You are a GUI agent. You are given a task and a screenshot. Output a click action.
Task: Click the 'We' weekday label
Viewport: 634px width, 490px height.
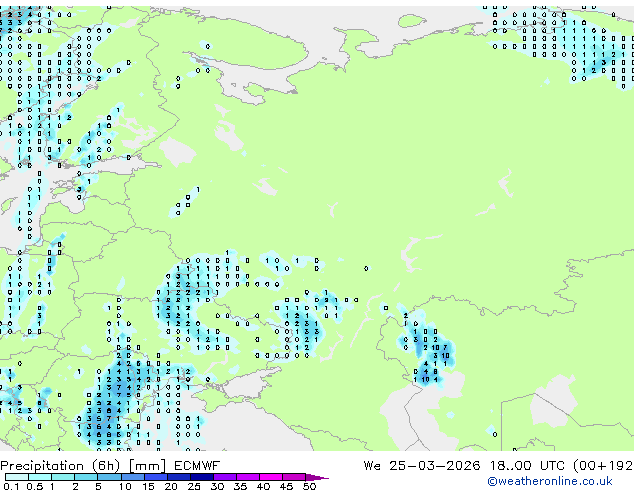[372, 466]
